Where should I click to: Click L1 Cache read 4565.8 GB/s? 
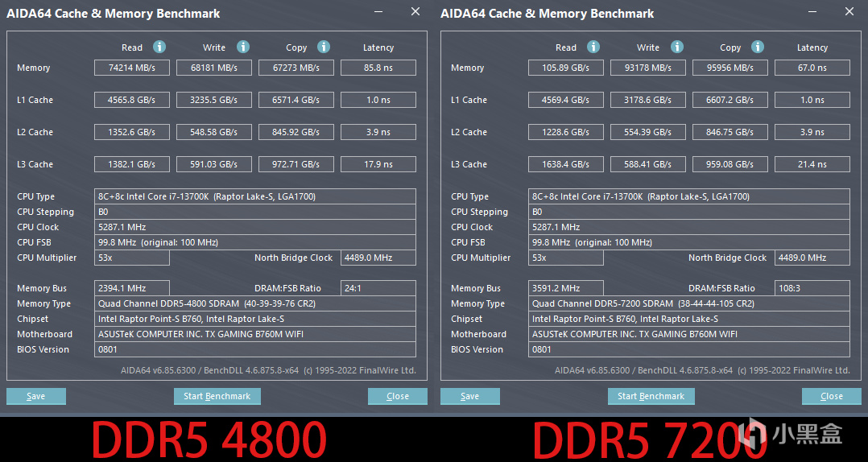point(132,100)
